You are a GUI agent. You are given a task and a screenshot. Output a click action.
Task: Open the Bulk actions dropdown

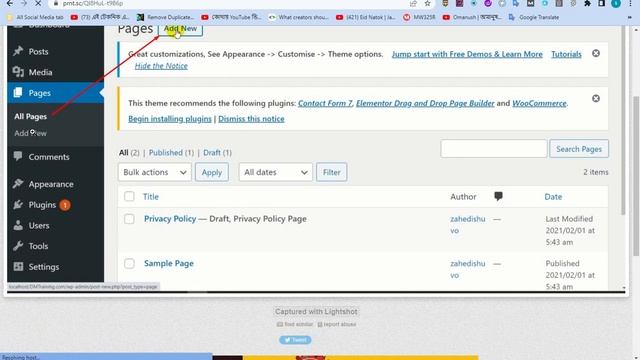click(155, 172)
